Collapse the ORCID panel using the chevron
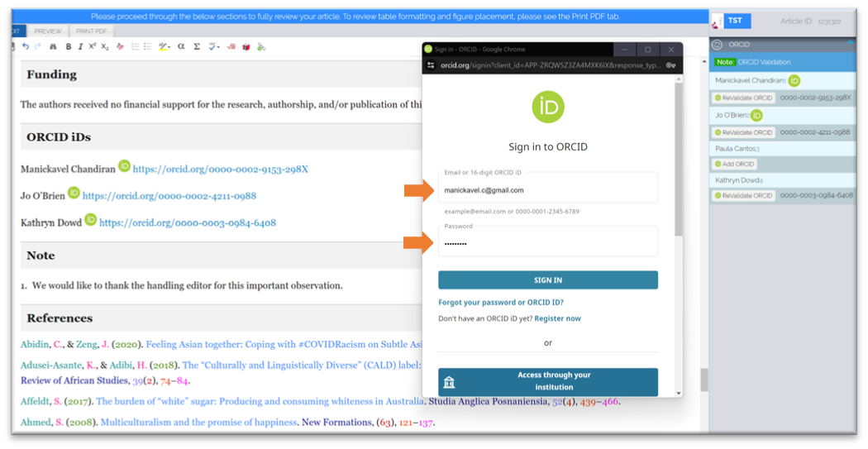868x449 pixels. pyautogui.click(x=849, y=45)
